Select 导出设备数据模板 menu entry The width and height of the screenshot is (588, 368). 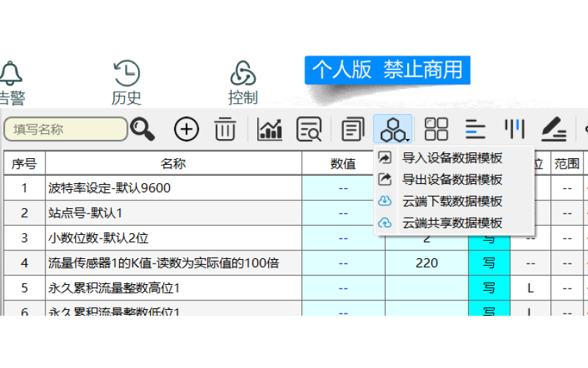pos(454,180)
